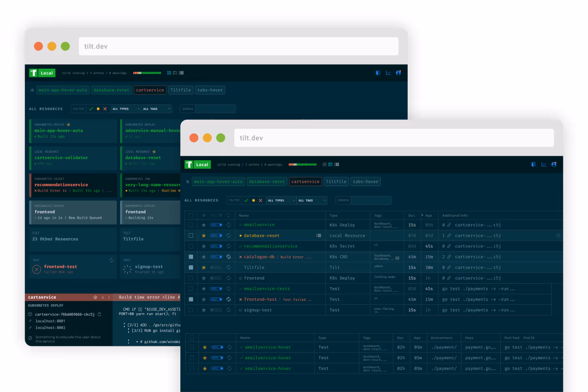This screenshot has height=392, width=588.
Task: Filter by red error status in front window
Action: point(260,200)
